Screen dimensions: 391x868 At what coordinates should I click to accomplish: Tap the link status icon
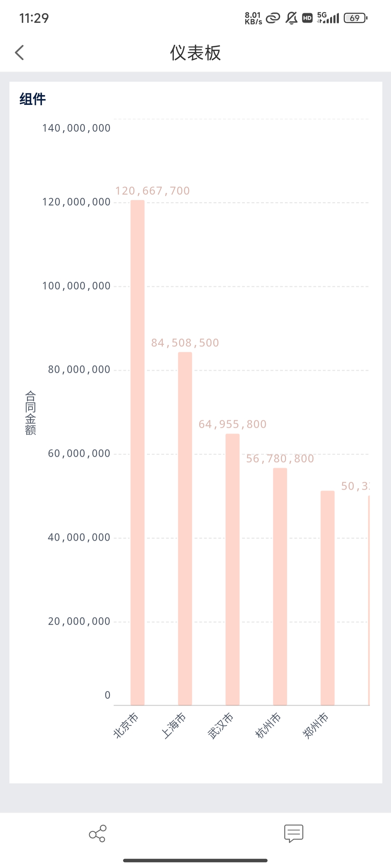[x=273, y=18]
